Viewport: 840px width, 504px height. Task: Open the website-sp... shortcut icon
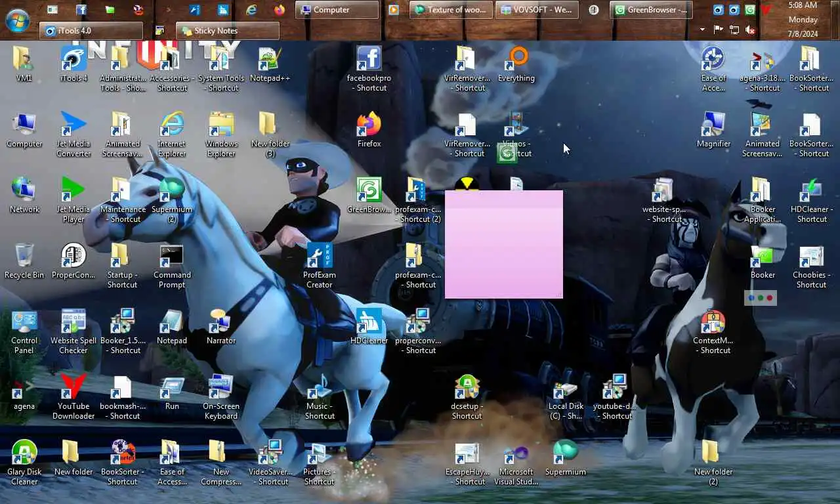click(x=664, y=200)
